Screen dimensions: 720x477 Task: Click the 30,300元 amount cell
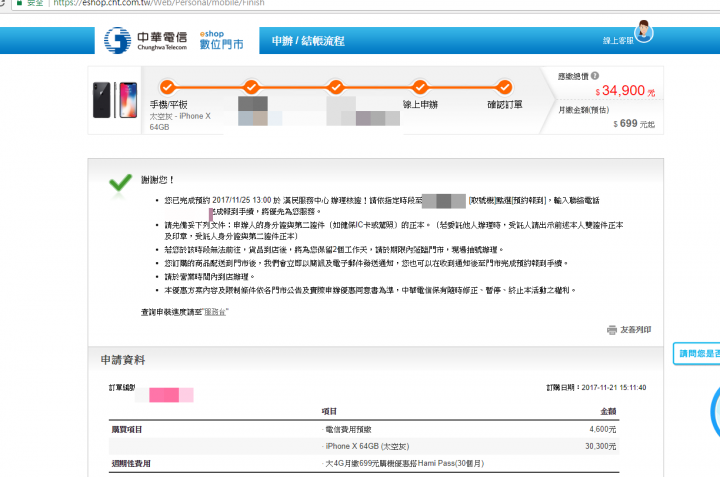pos(601,446)
